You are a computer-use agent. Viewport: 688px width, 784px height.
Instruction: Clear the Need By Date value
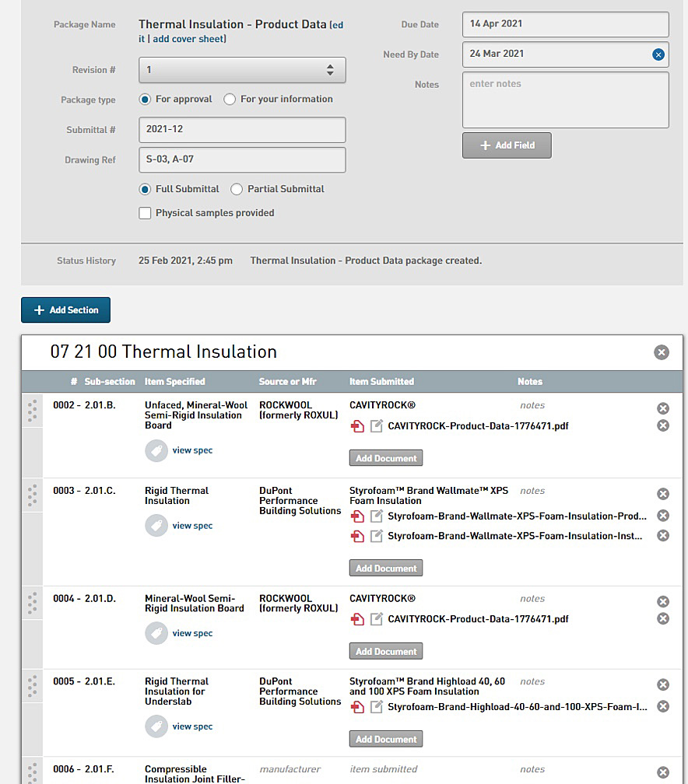(658, 54)
